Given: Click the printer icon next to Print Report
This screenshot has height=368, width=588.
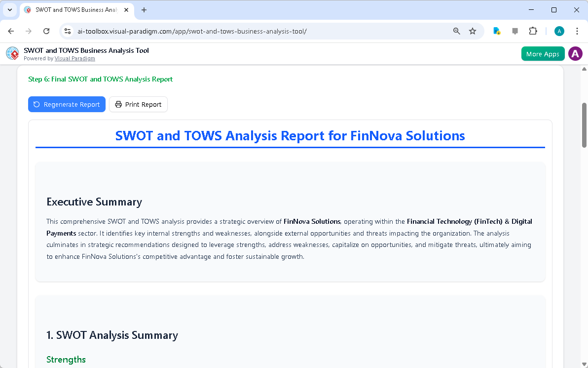Looking at the screenshot, I should coord(118,104).
